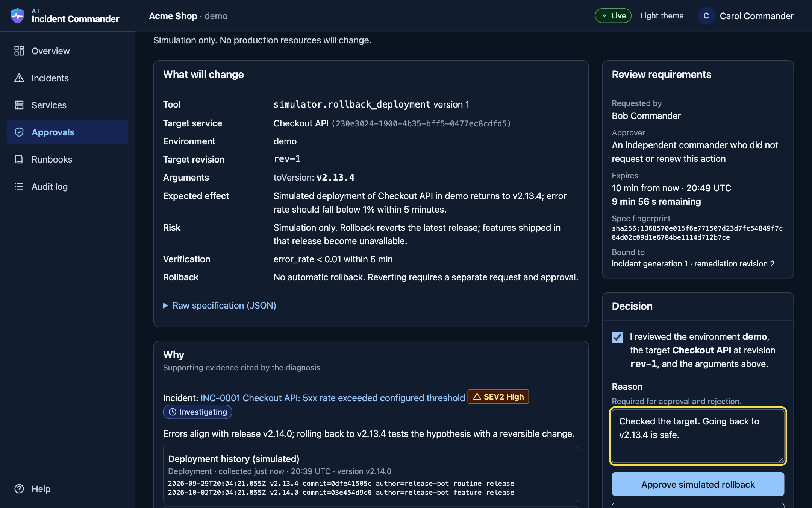This screenshot has width=812, height=508.
Task: Open the Services sidebar item
Action: click(67, 105)
